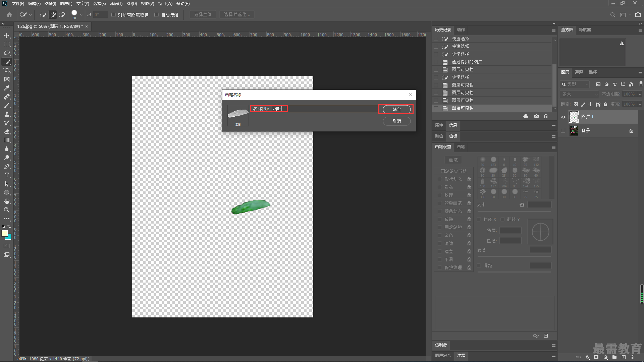Viewport: 644px width, 362px height.
Task: Switch to the 动作 tab
Action: [461, 29]
